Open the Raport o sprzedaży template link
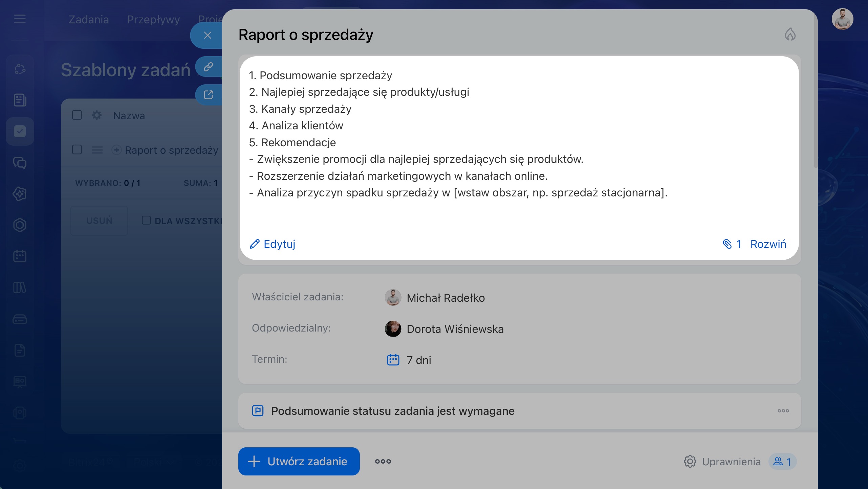868x489 pixels. tap(172, 150)
